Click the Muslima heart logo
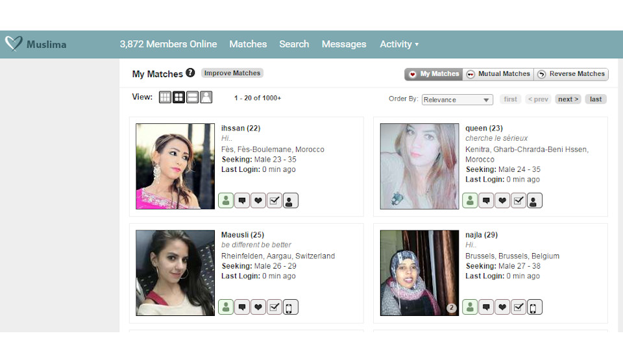623x364 pixels. point(14,44)
